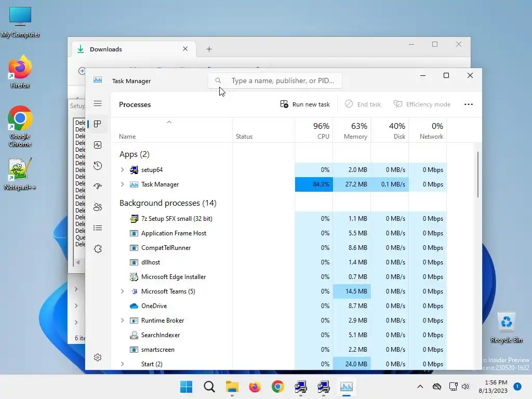
Task: Close the Downloads tab in Explorer
Action: point(185,49)
